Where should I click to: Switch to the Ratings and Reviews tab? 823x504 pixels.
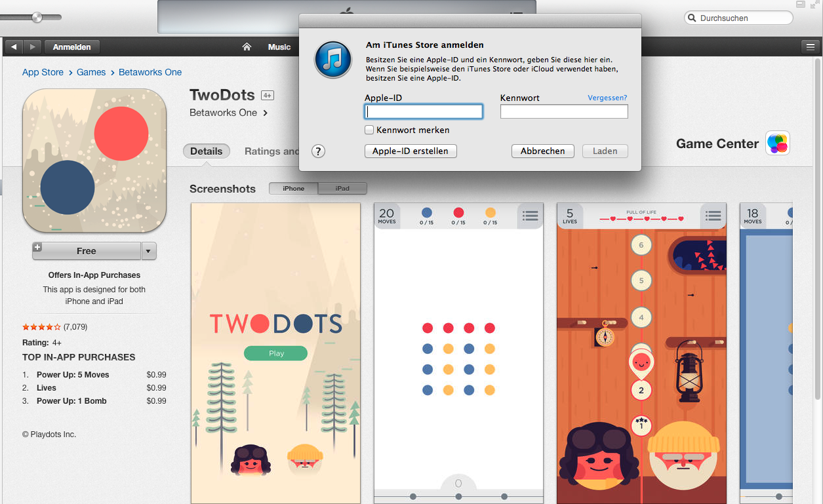271,151
